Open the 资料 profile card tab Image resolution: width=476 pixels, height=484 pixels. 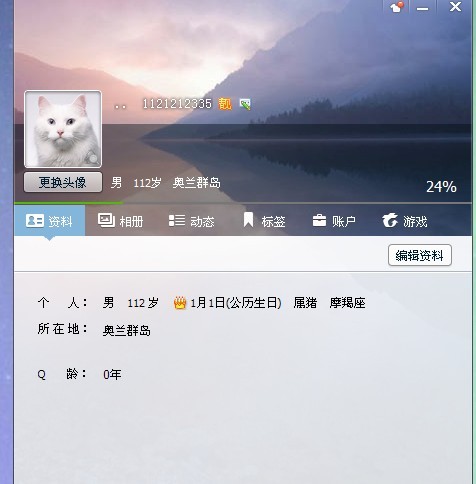click(x=50, y=221)
